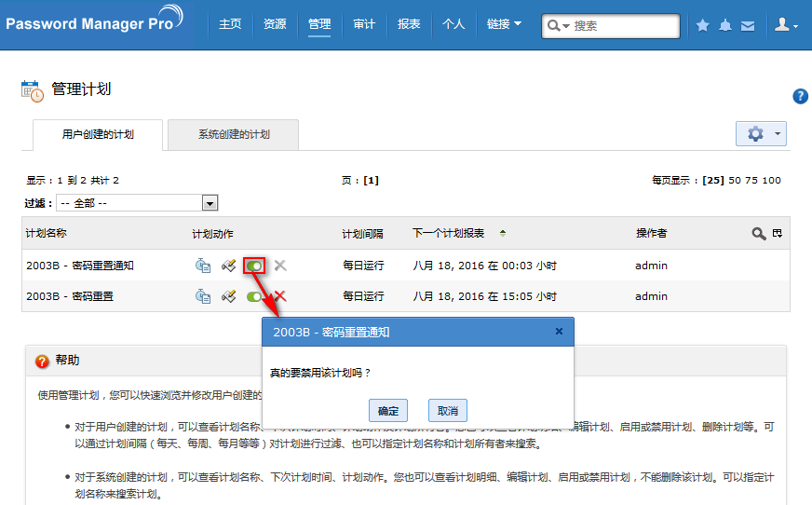Open the column chooser icon

click(777, 233)
